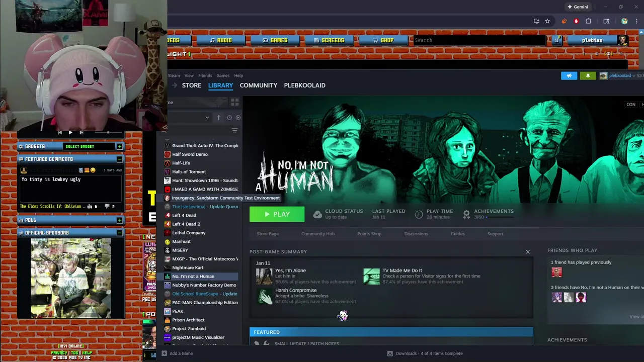Click the official sponsor image thumbnail
This screenshot has height=362, width=644.
(71, 278)
